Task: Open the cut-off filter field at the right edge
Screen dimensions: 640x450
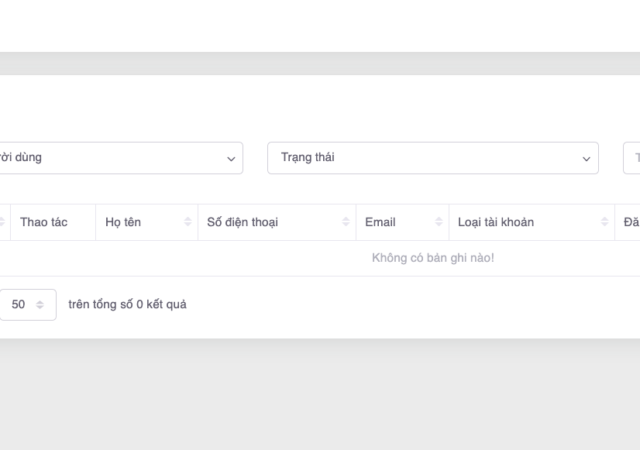Action: pyautogui.click(x=632, y=158)
